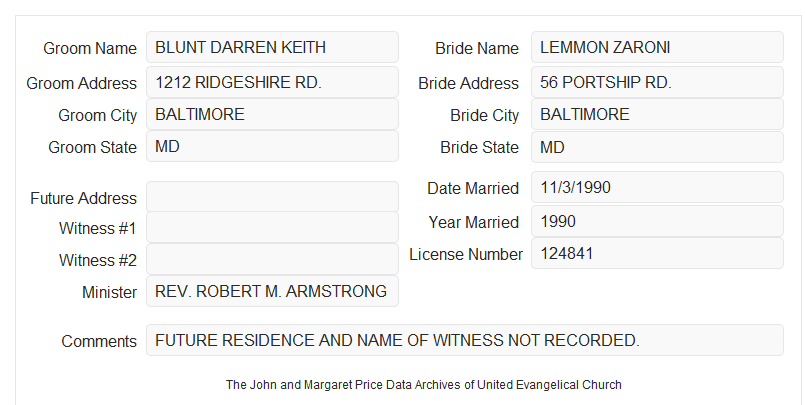Click the Date Married field
Image resolution: width=805 pixels, height=405 pixels.
[x=657, y=187]
